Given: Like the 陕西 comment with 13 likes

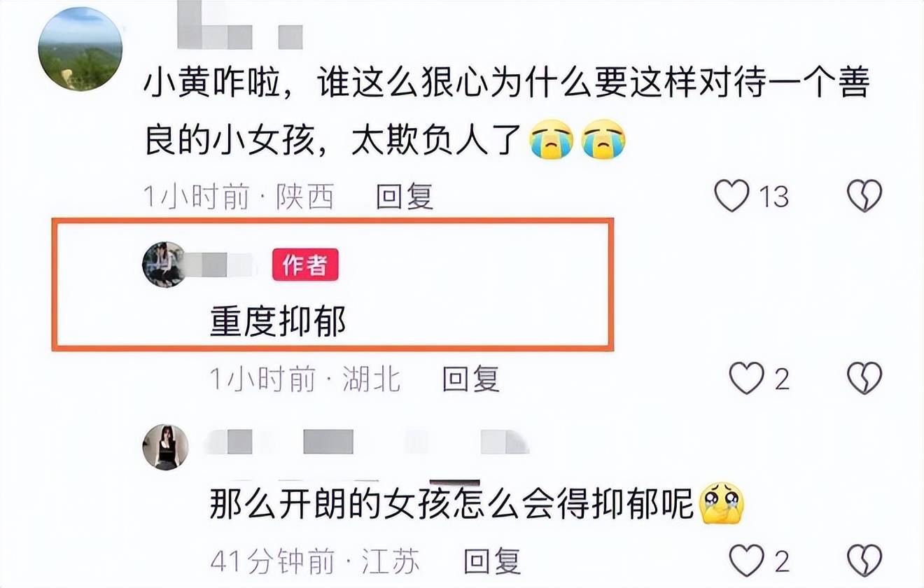Looking at the screenshot, I should point(732,196).
